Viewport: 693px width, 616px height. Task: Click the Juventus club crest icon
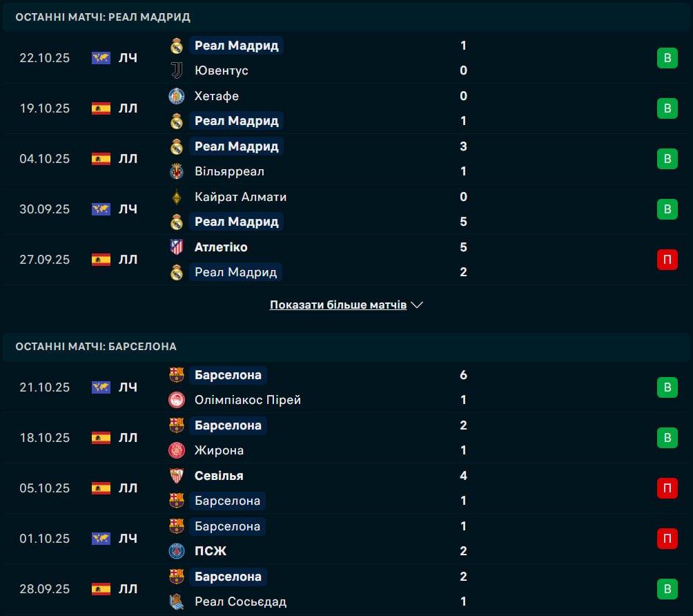pos(177,70)
